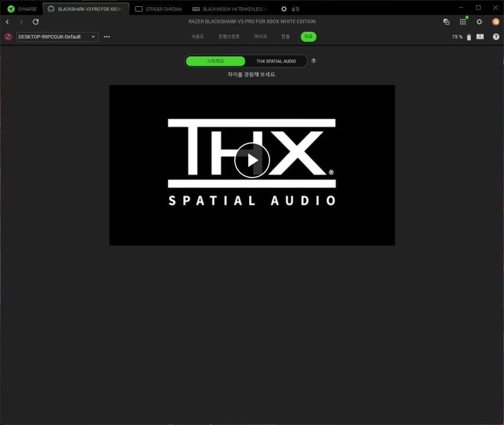The height and width of the screenshot is (425, 504).
Task: Switch to the STRIDER CHROMA device tab
Action: 159,9
